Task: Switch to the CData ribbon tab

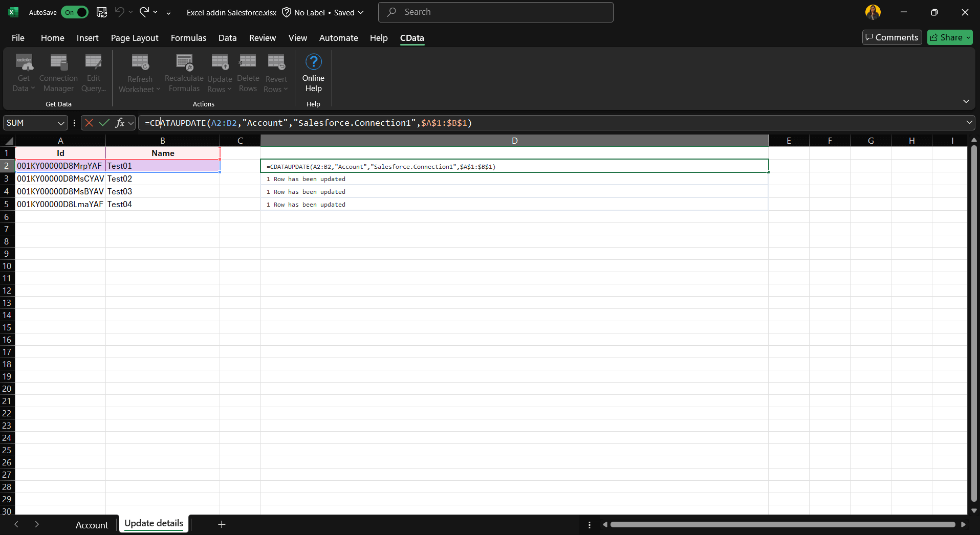Action: click(x=411, y=38)
